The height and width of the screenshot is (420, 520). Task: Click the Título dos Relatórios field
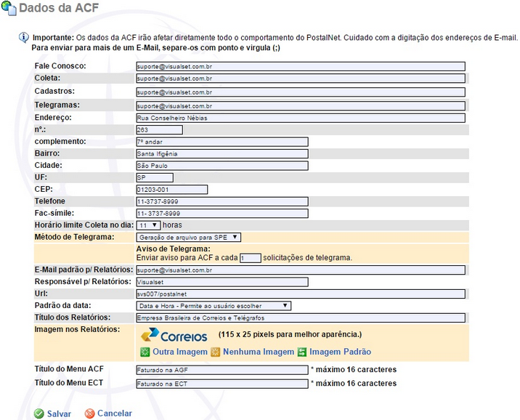(301, 318)
